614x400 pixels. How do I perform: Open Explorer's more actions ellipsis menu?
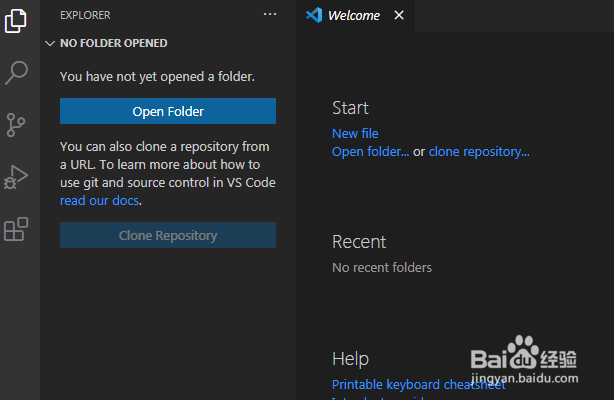(270, 15)
